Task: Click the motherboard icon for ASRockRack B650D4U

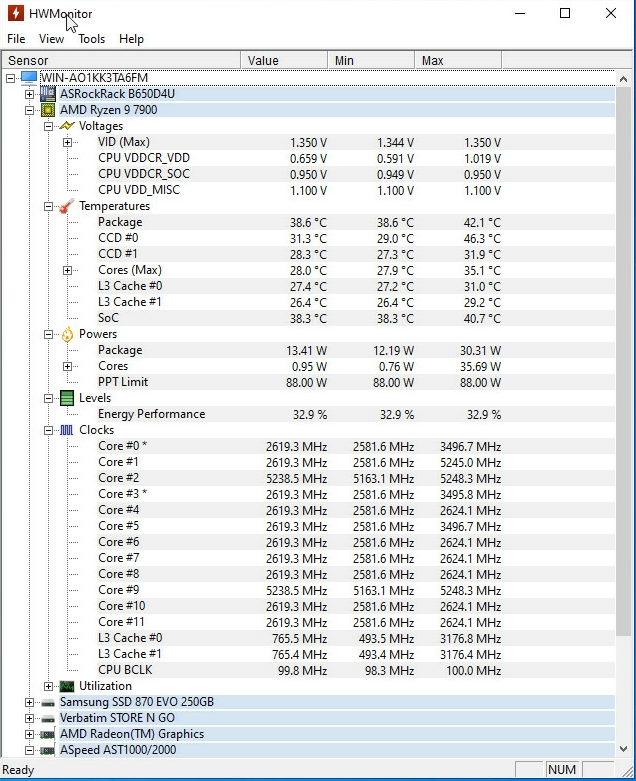Action: (48, 94)
